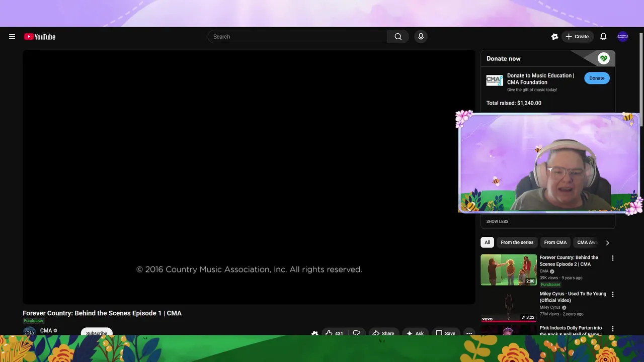This screenshot has height=362, width=644.
Task: Go to YouTube home via logo
Action: tap(40, 37)
